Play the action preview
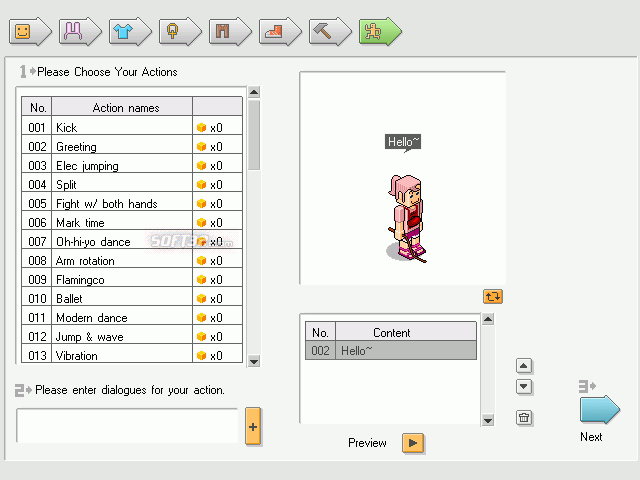Image resolution: width=640 pixels, height=480 pixels. pos(413,443)
